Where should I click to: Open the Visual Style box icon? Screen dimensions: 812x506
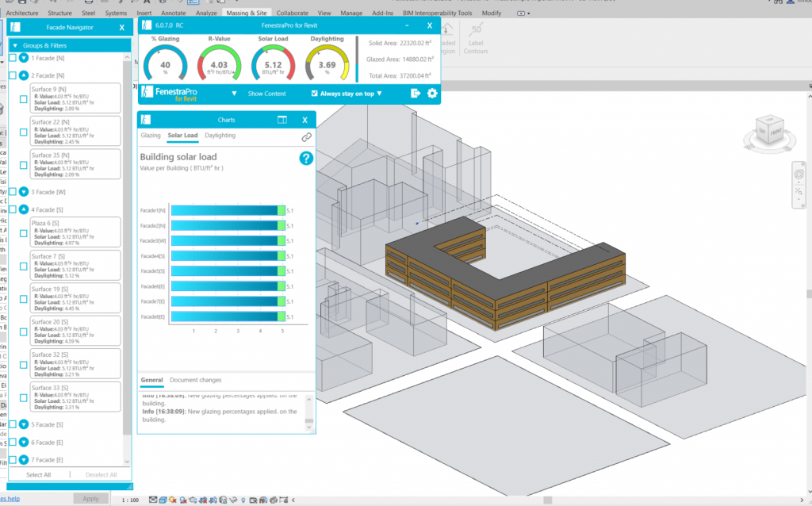click(x=163, y=500)
